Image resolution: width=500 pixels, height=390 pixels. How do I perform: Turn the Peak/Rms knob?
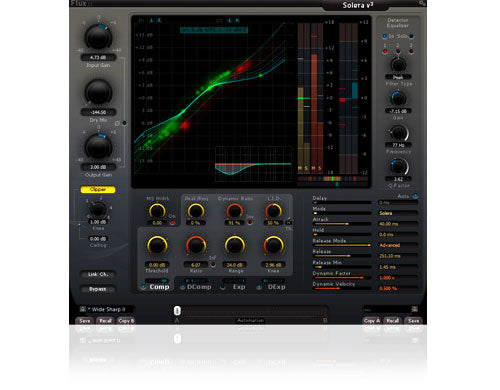point(196,211)
